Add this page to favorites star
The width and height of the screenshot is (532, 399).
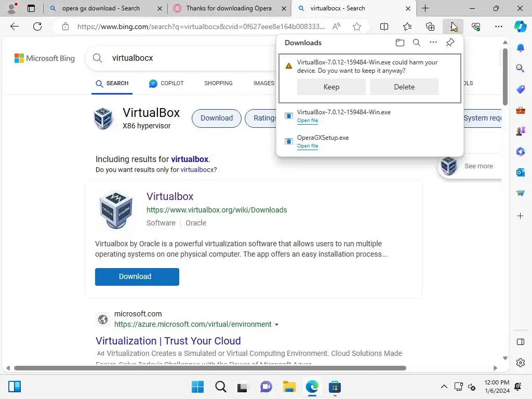[356, 26]
